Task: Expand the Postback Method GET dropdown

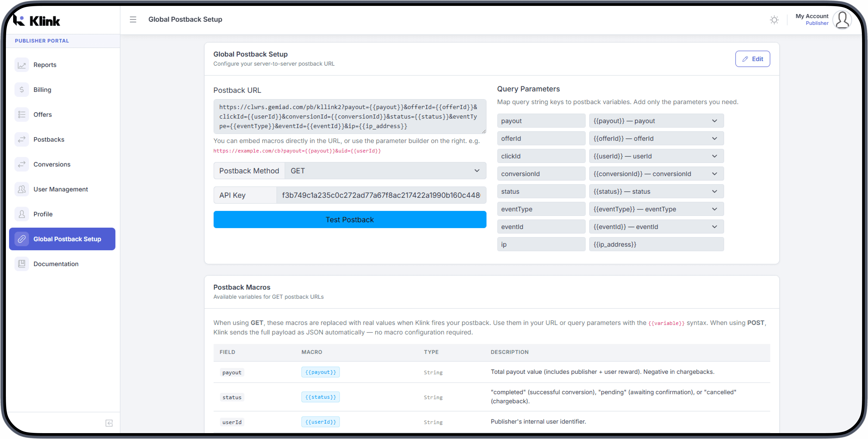Action: click(385, 171)
